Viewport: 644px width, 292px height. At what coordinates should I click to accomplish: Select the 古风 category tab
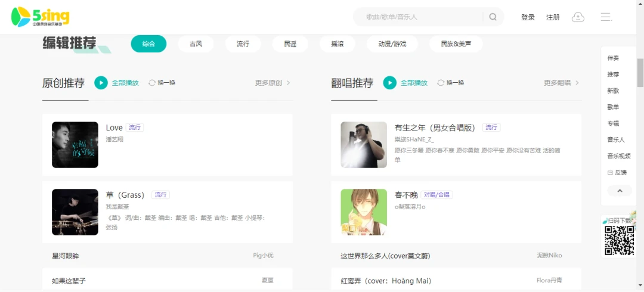196,44
